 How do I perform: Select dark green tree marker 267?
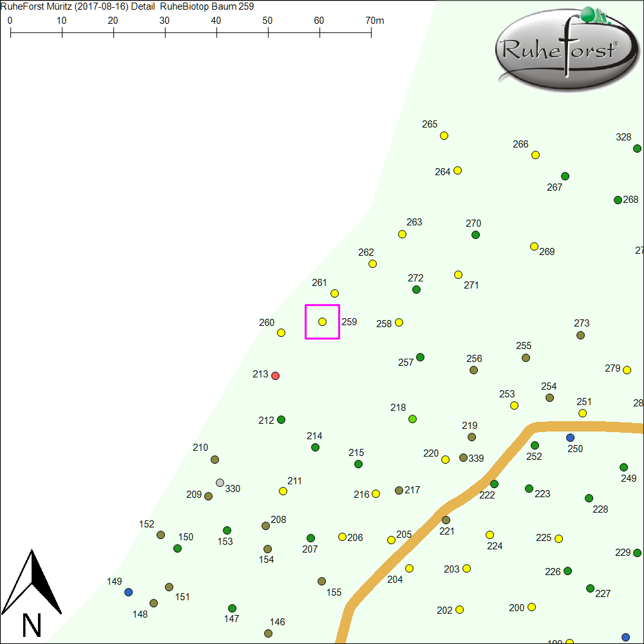tap(565, 176)
